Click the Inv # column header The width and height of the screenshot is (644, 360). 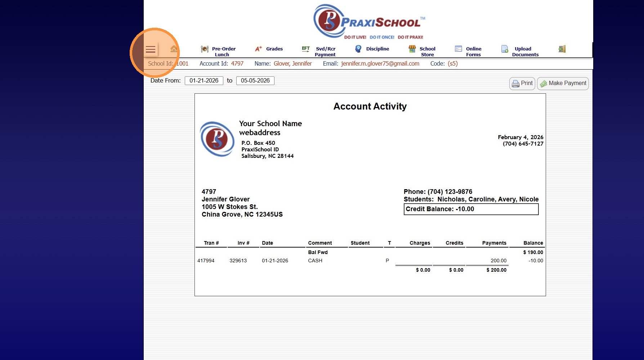243,243
